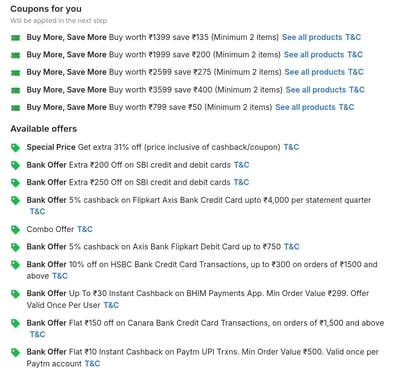The width and height of the screenshot is (400, 379).
Task: Click tag icon beside HSBC Bank offer
Action: (15, 265)
